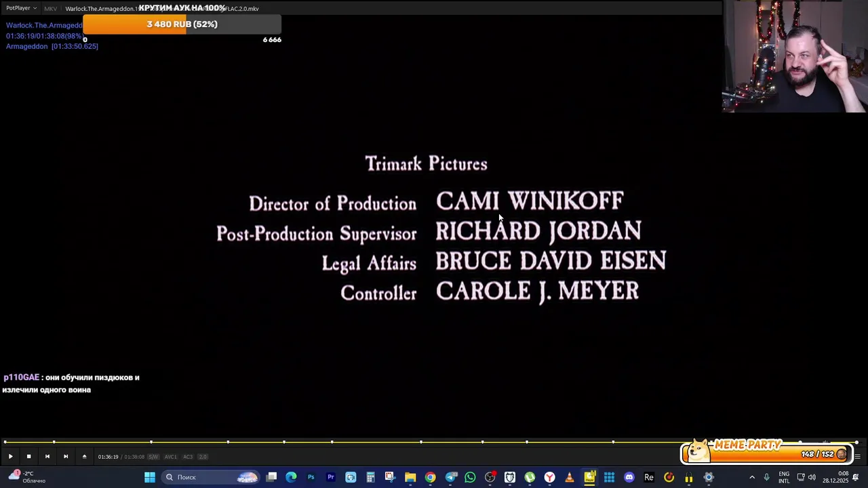Click the MKV format label in title bar
Image resolution: width=868 pixels, height=488 pixels.
coord(50,9)
